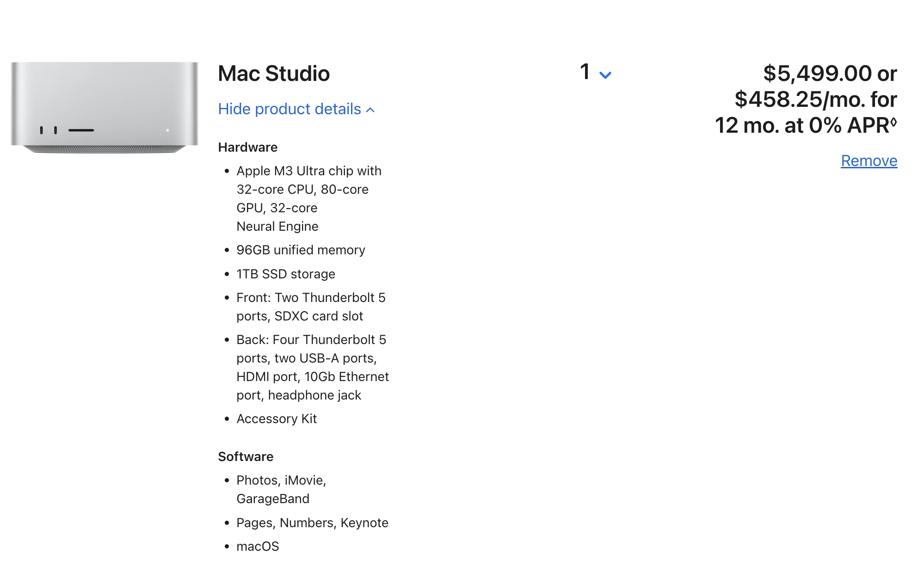Click the 96GB unified memory item
Screen dimensions: 924x566
(301, 250)
